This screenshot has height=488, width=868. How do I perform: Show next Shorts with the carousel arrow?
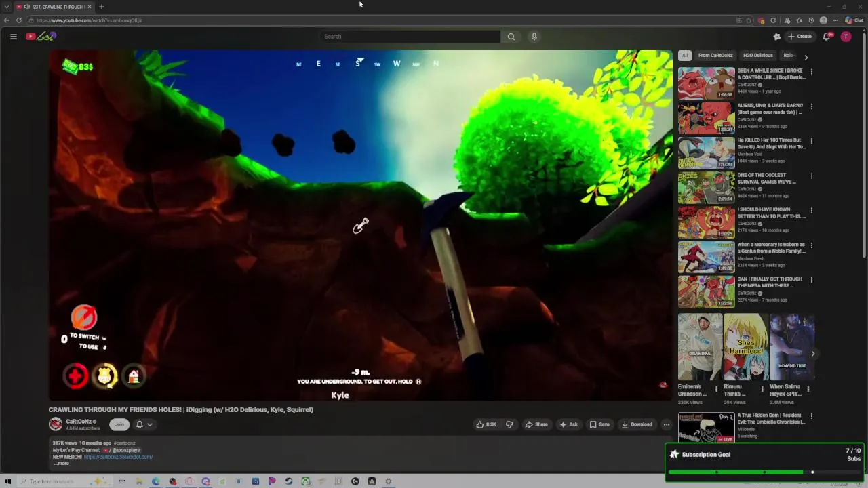click(812, 354)
